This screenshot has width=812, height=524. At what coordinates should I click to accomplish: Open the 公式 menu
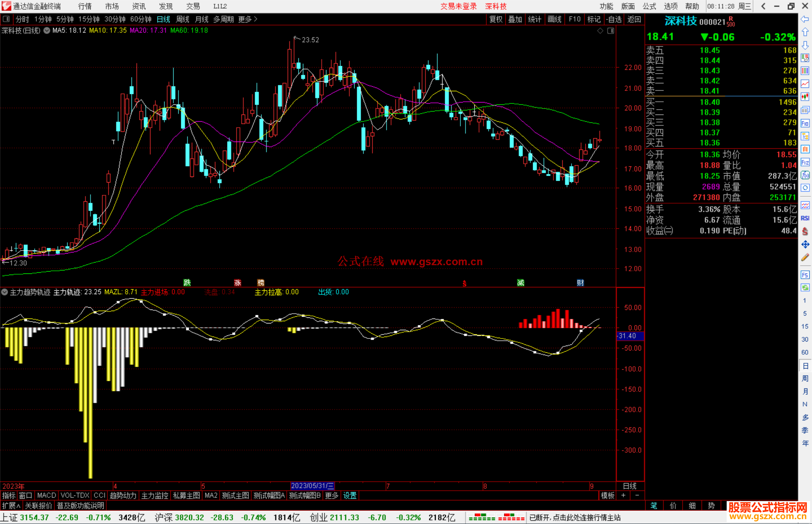[649, 6]
